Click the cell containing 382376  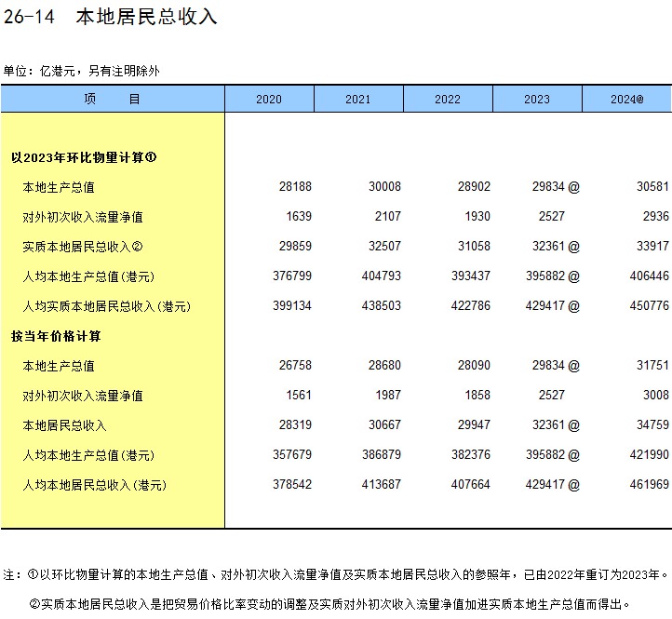pos(471,455)
